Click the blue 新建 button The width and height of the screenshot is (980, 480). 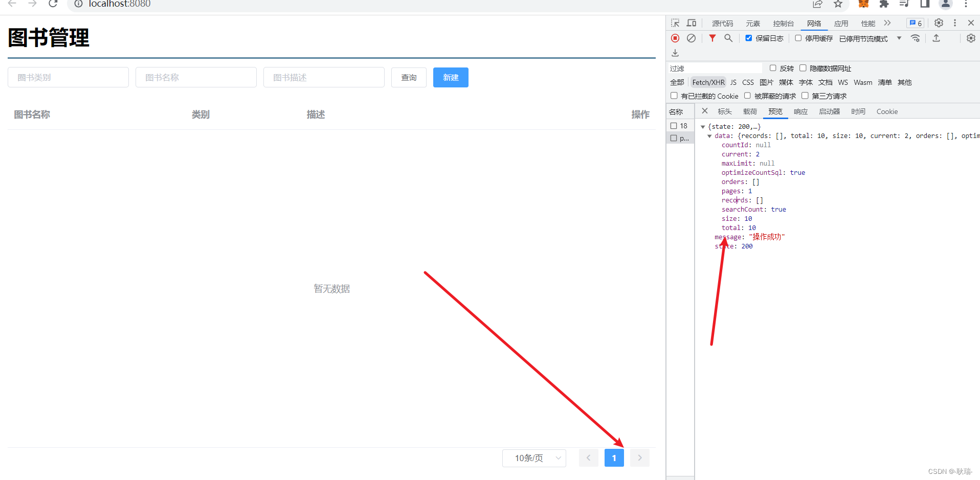(451, 77)
